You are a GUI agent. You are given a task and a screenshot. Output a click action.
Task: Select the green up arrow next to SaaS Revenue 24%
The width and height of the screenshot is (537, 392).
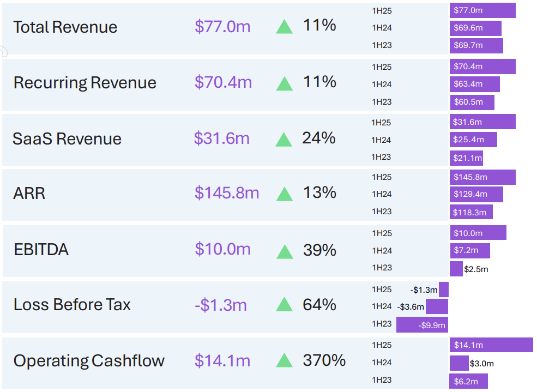(283, 140)
